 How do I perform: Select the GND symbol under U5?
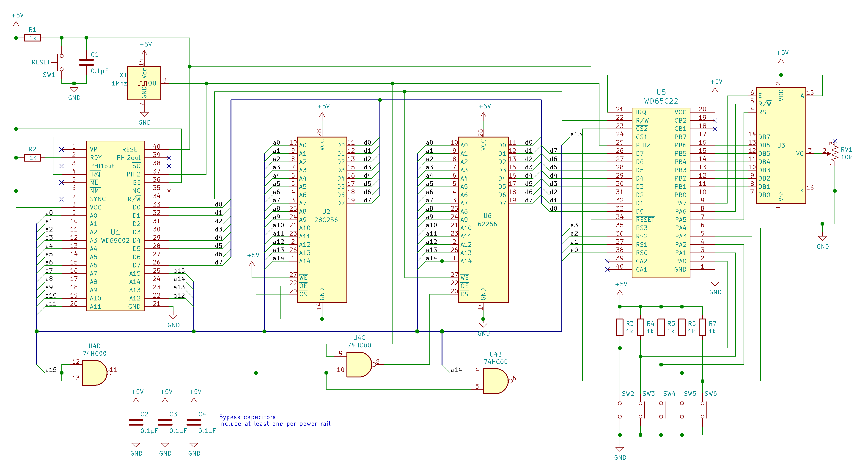(715, 284)
